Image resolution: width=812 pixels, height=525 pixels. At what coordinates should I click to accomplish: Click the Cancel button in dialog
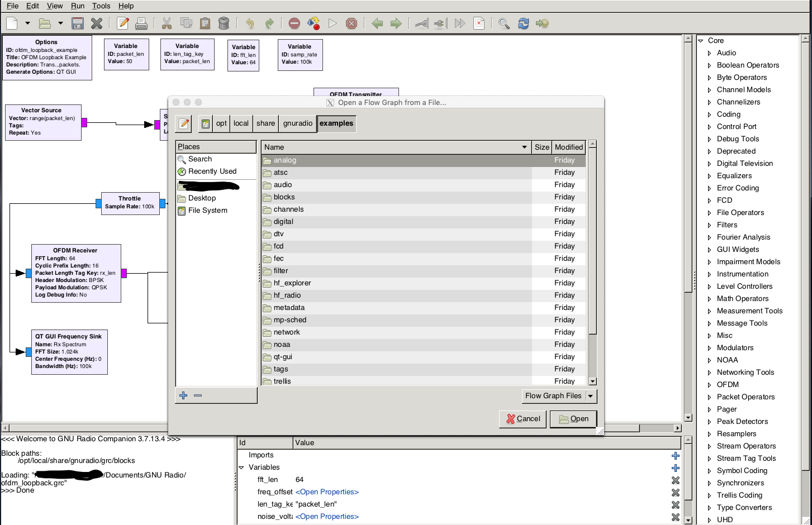(x=523, y=419)
